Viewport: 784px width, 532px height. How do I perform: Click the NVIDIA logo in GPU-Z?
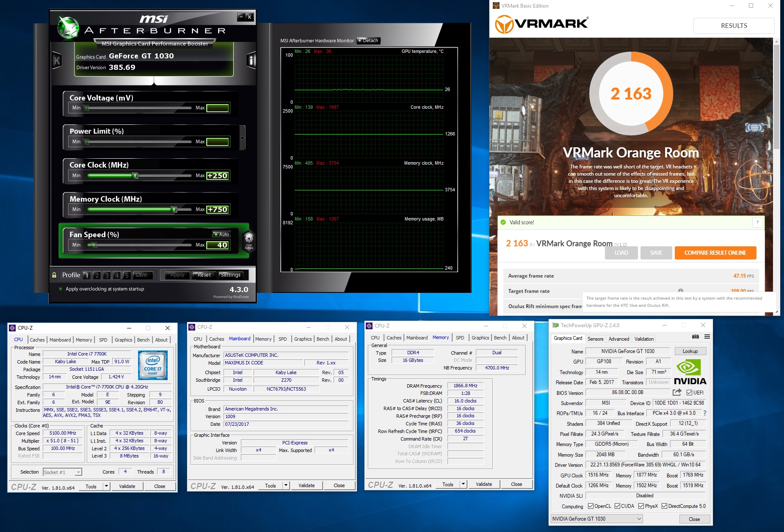coord(690,372)
